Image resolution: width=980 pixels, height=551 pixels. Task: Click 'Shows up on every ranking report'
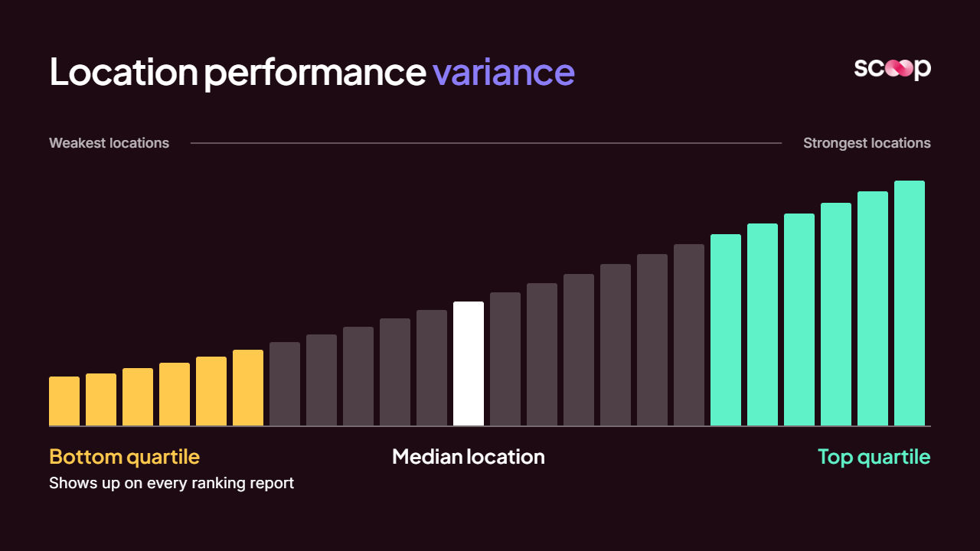[x=171, y=484]
